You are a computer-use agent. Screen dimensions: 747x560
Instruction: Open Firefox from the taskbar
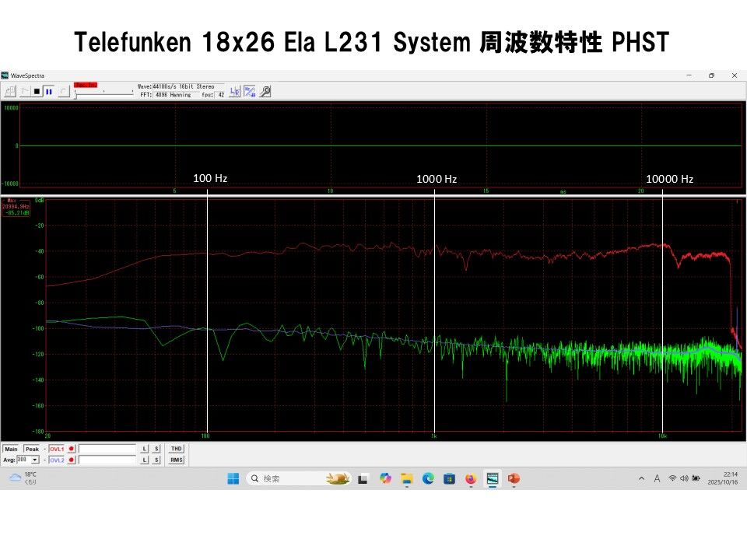(471, 478)
